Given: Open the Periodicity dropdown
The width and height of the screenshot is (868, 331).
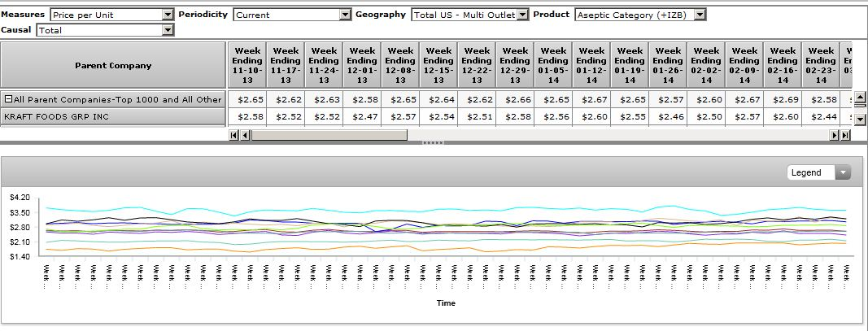Looking at the screenshot, I should (345, 15).
